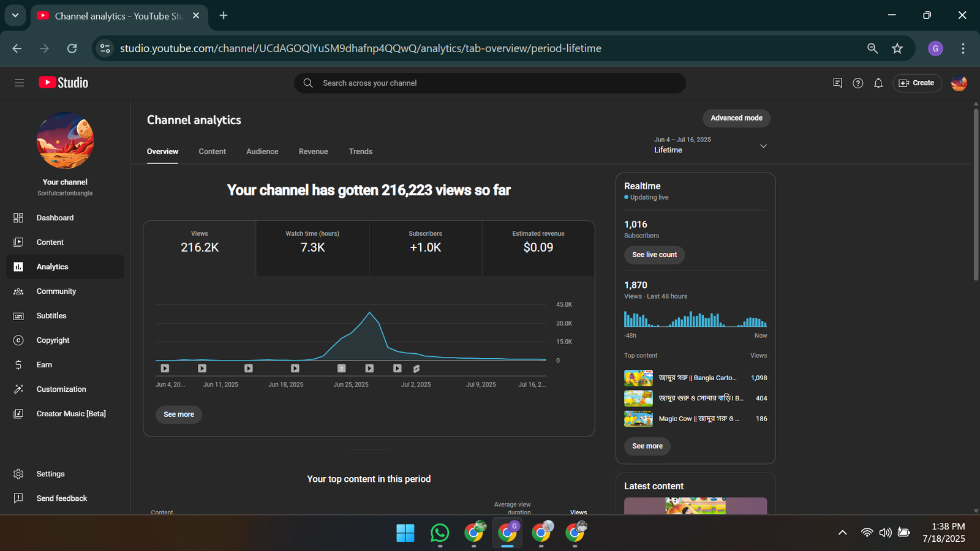The image size is (980, 551).
Task: Open the Magic Cow video with 186 views
Action: 696,419
